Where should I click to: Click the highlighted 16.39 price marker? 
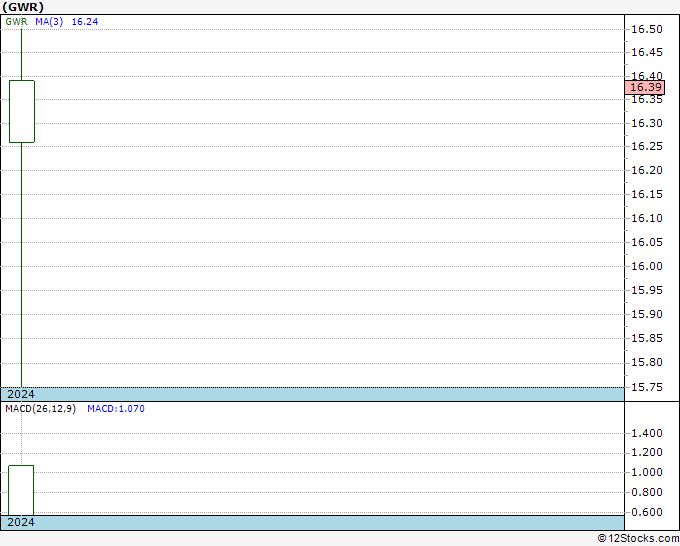645,87
